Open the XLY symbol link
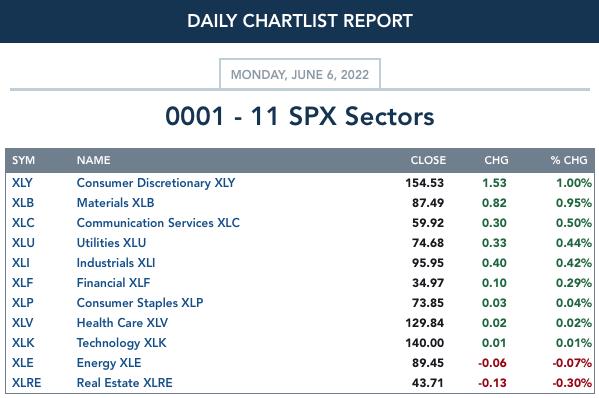Viewport: 599px width, 398px height. pyautogui.click(x=22, y=183)
